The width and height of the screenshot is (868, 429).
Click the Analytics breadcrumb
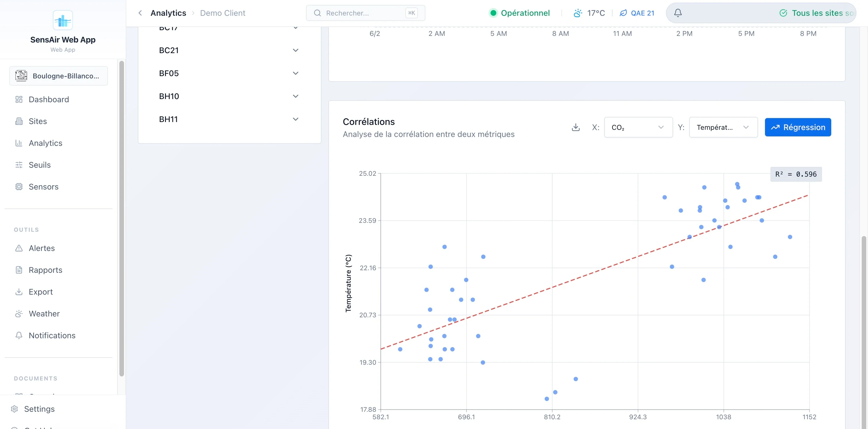click(x=168, y=13)
